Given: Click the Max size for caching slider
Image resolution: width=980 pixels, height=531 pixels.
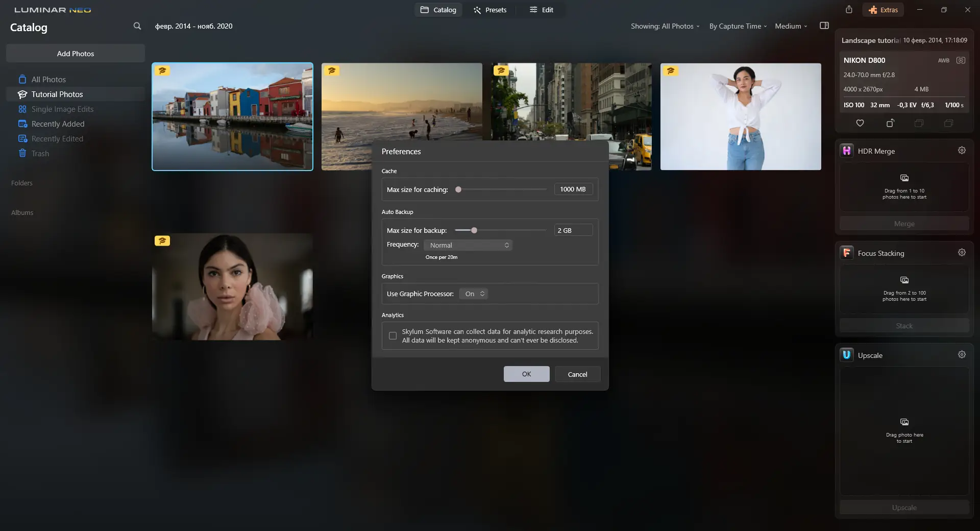Looking at the screenshot, I should [x=501, y=189].
